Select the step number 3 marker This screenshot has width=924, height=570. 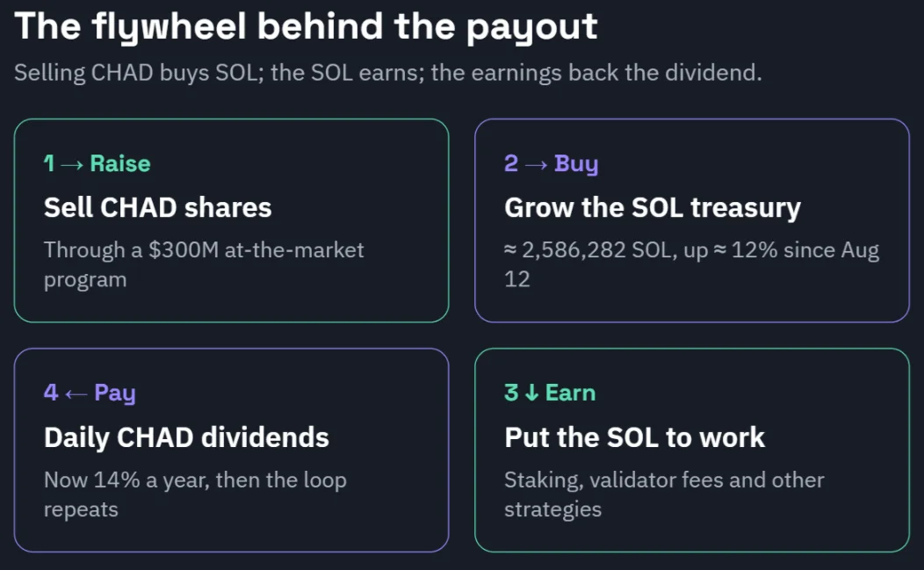pos(511,393)
